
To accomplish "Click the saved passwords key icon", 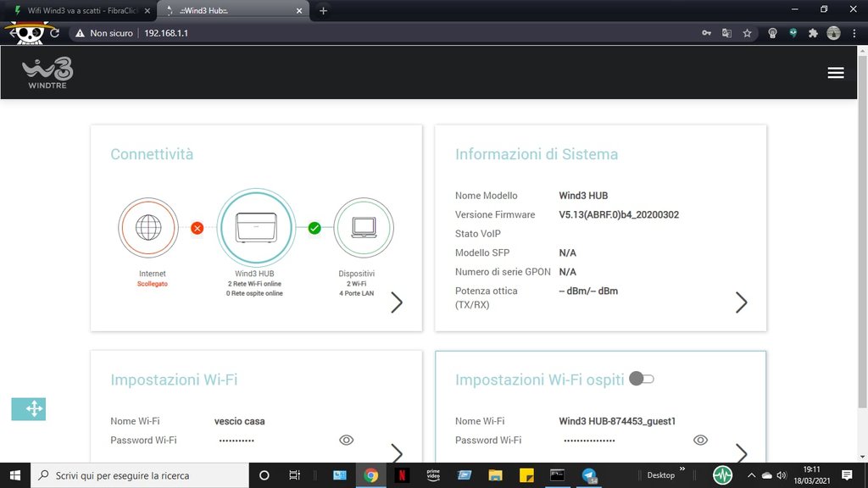I will (x=706, y=33).
